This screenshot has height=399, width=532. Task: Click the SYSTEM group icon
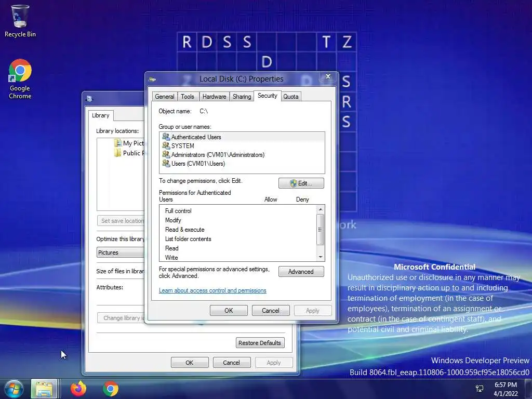(x=166, y=145)
